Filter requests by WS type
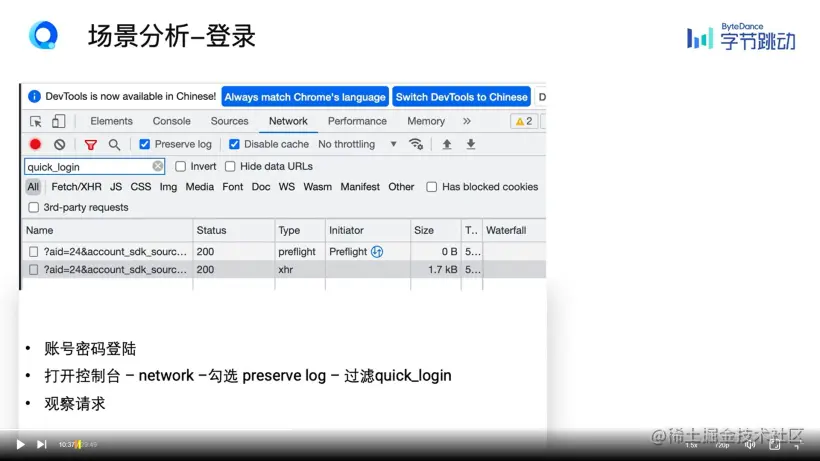Screen dimensions: 820x461 pyautogui.click(x=287, y=187)
